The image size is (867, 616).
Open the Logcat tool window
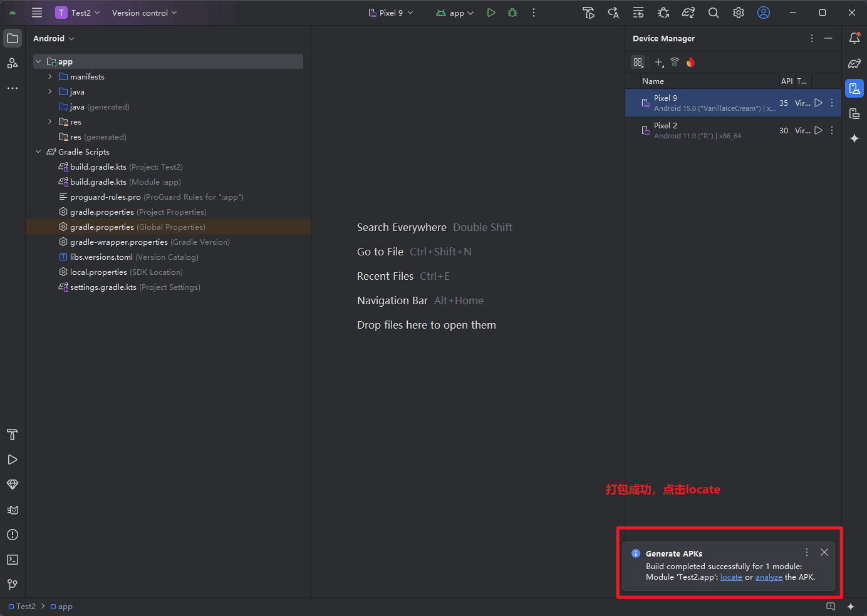pyautogui.click(x=13, y=510)
